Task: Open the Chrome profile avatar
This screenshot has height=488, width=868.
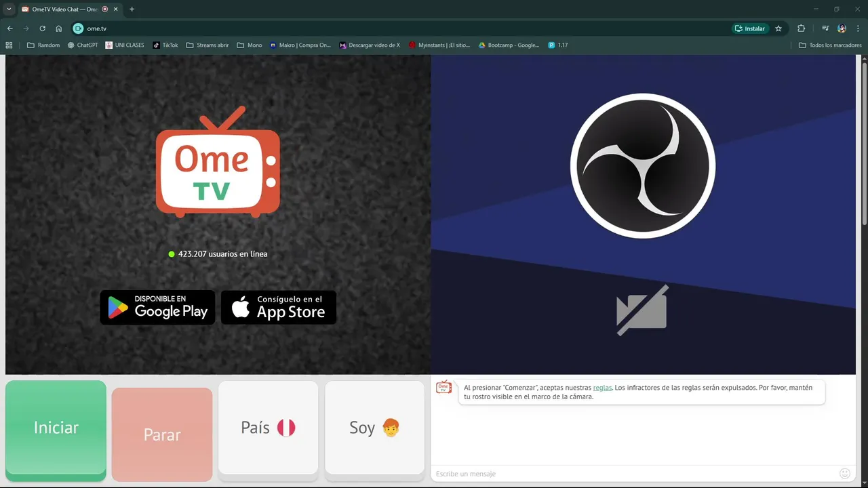Action: tap(842, 28)
